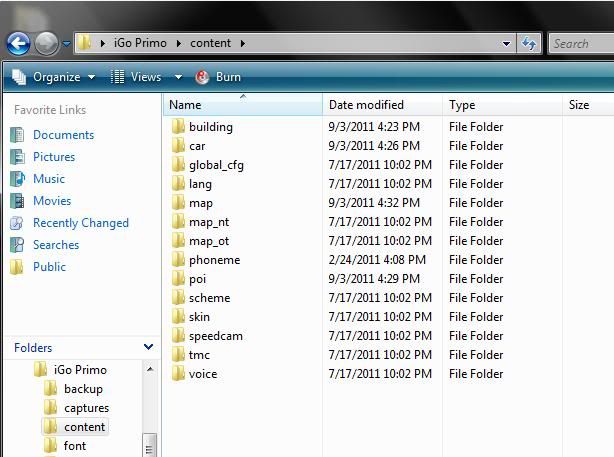This screenshot has width=614, height=457.
Task: Select the lang folder icon
Action: click(178, 184)
